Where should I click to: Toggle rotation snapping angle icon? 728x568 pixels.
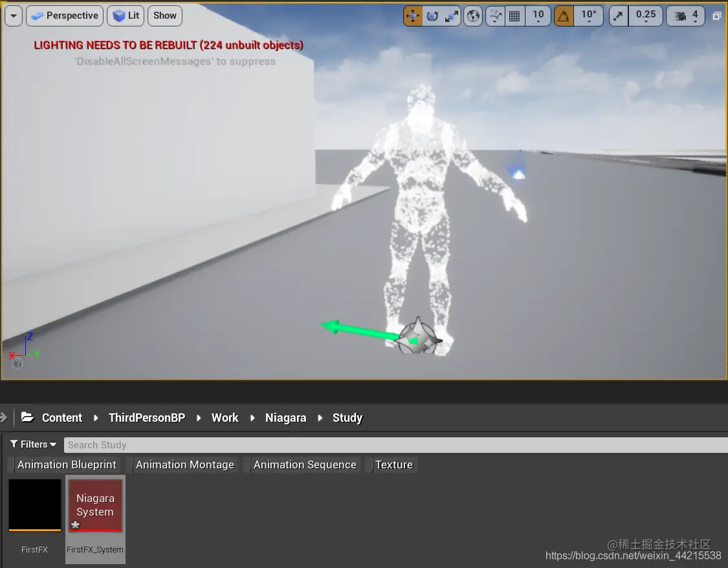coord(564,16)
